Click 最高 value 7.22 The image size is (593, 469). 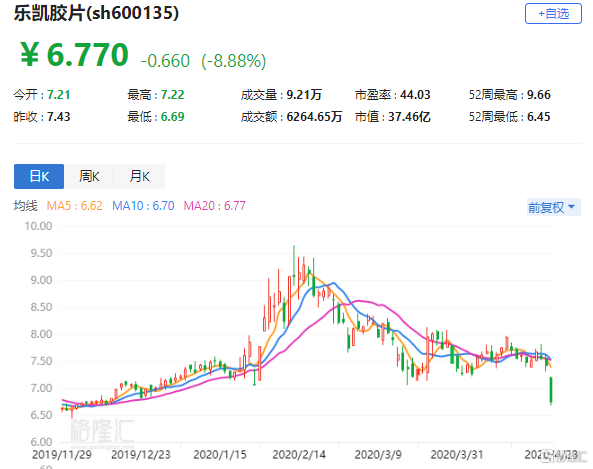pos(172,95)
